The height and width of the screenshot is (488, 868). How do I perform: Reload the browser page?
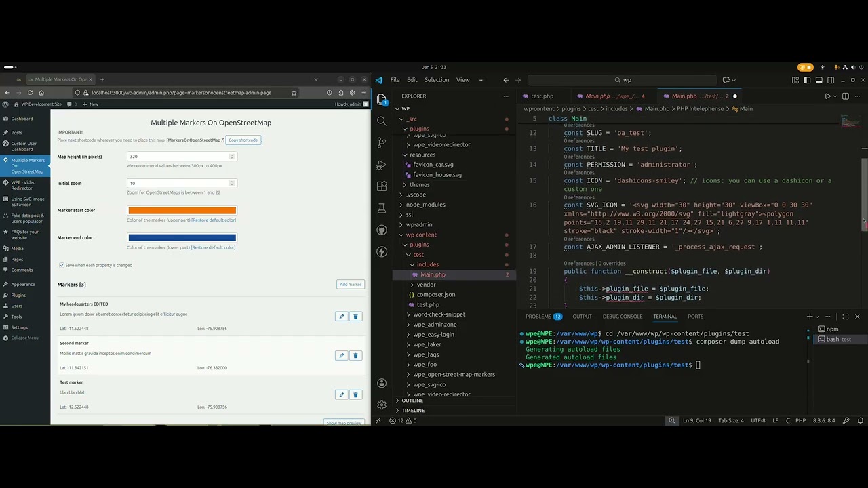30,93
